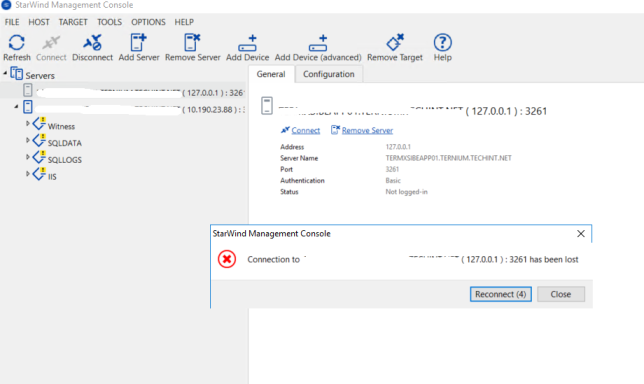Open the HELP menu
644x384 pixels.
point(184,22)
